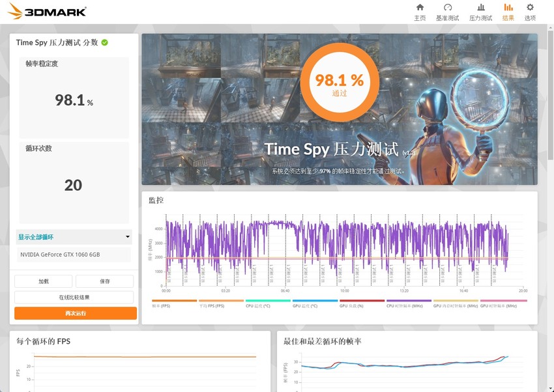This screenshot has height=392, width=554.
Task: Expand the 显示全部循环 dropdown
Action: (x=74, y=237)
